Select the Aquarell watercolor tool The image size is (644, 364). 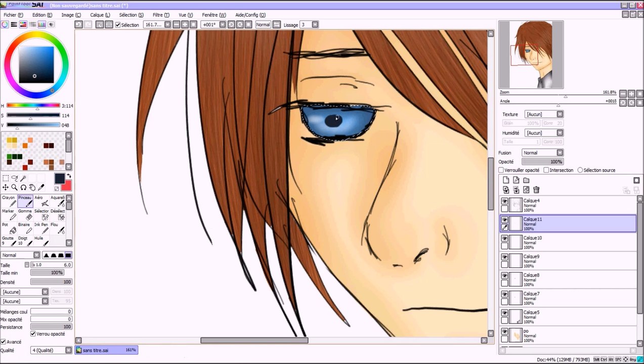pos(58,201)
